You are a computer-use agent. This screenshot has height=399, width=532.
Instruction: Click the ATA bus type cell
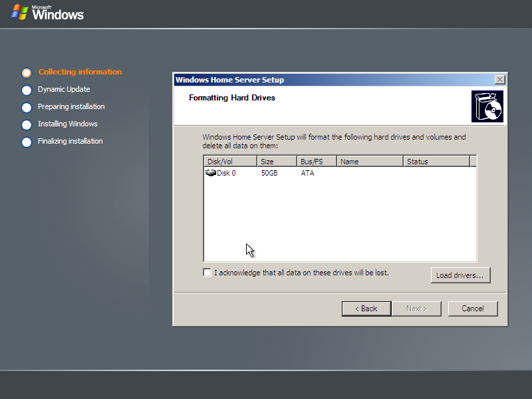(307, 173)
